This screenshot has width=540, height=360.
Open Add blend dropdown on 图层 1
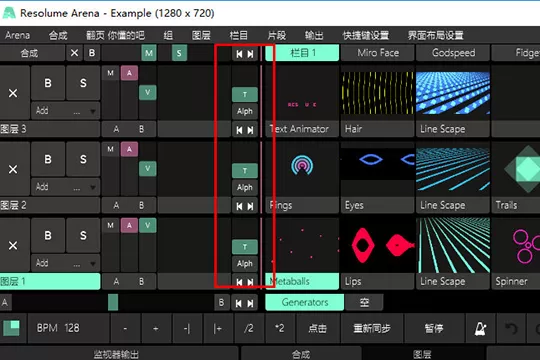pyautogui.click(x=65, y=263)
